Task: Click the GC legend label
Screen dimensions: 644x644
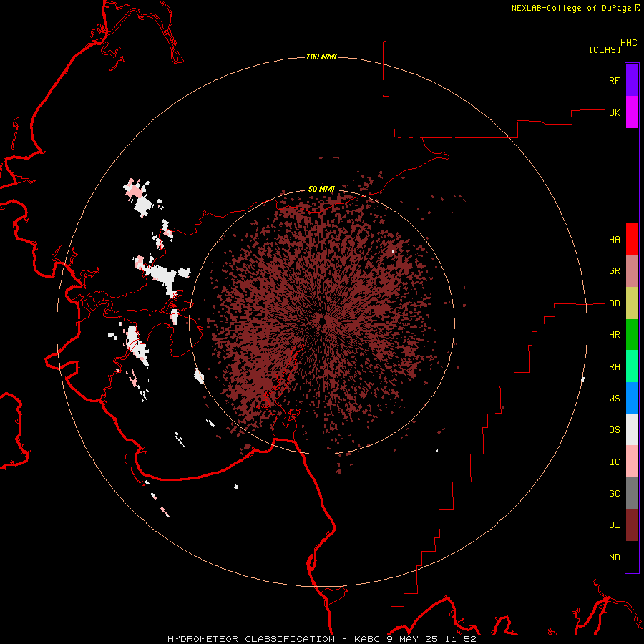Action: pyautogui.click(x=614, y=494)
